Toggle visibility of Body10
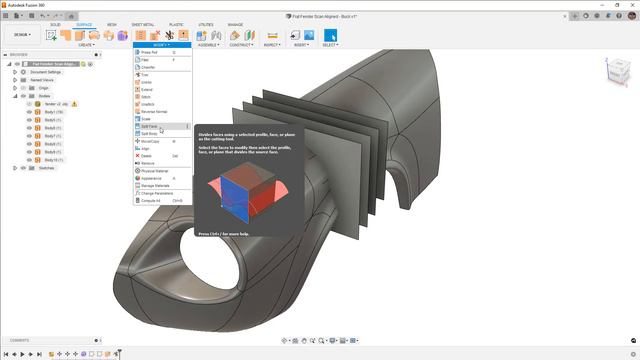The image size is (640, 360). pyautogui.click(x=29, y=160)
